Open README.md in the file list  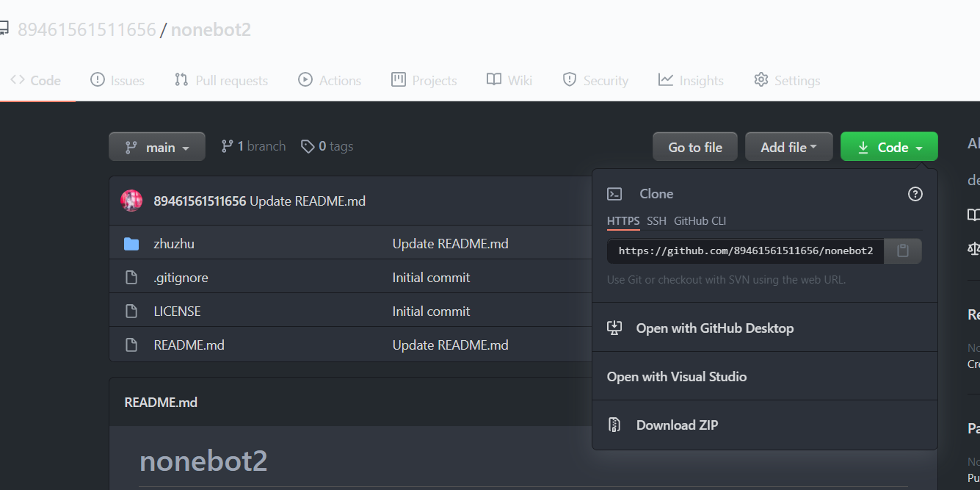point(189,345)
